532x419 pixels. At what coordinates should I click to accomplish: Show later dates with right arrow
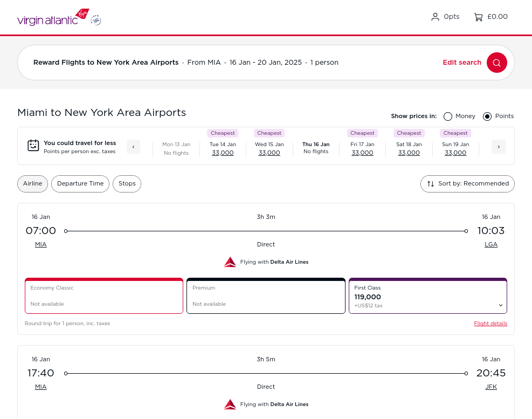[499, 147]
